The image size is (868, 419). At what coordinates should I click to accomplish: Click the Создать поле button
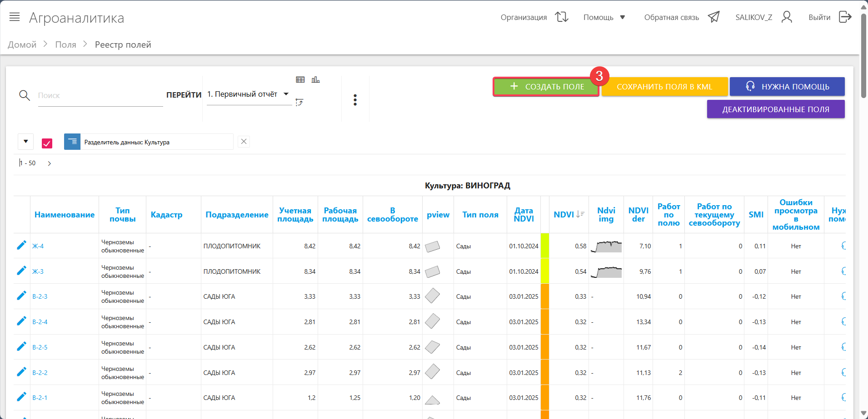click(x=546, y=87)
